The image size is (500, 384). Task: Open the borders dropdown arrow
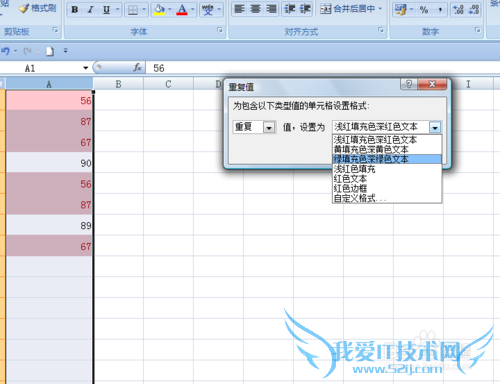(x=144, y=10)
